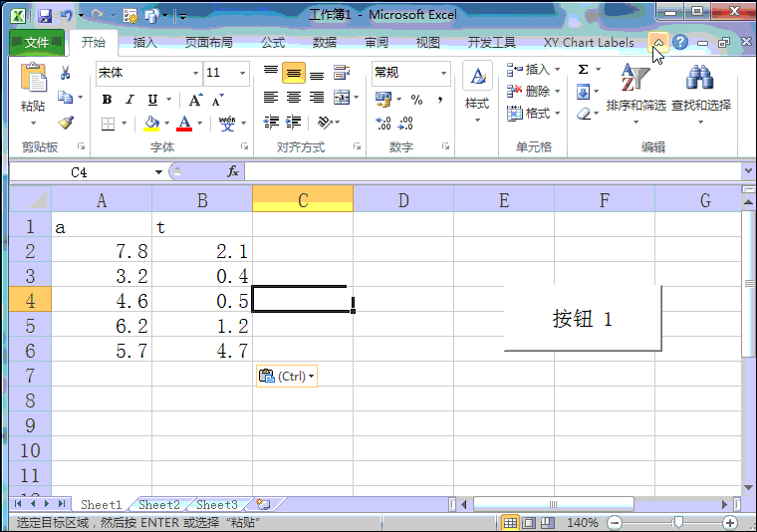Open the font size 11 dropdown
The width and height of the screenshot is (757, 532).
(242, 74)
